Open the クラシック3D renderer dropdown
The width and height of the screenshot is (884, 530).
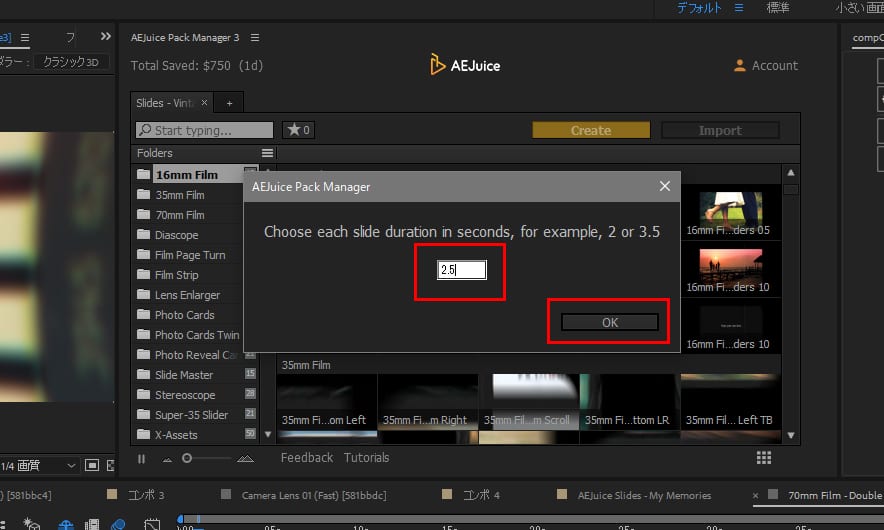coord(71,62)
